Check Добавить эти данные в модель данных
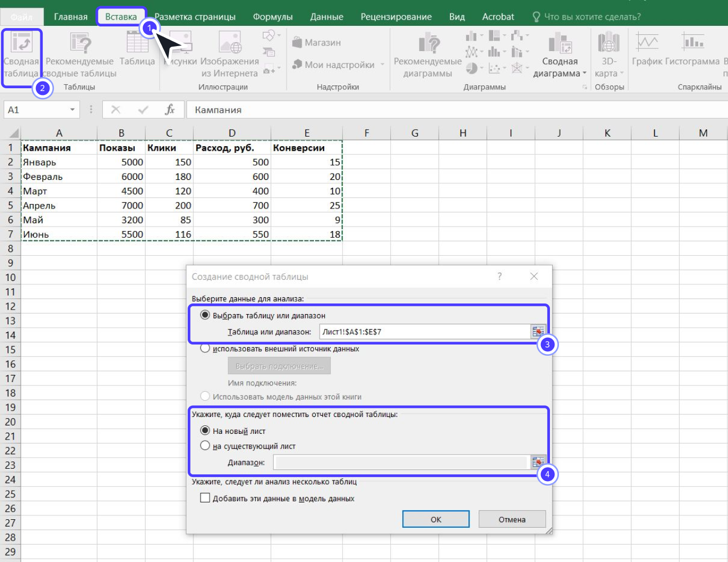This screenshot has width=728, height=562. 277,498
